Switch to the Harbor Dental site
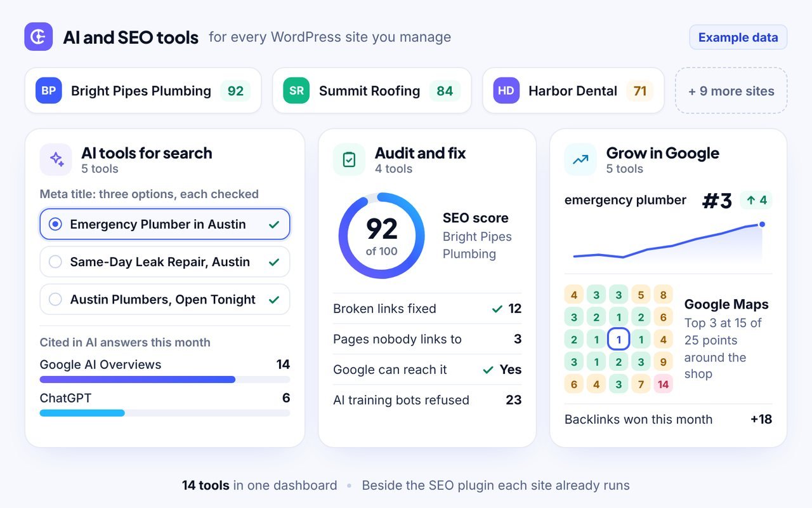 [573, 91]
